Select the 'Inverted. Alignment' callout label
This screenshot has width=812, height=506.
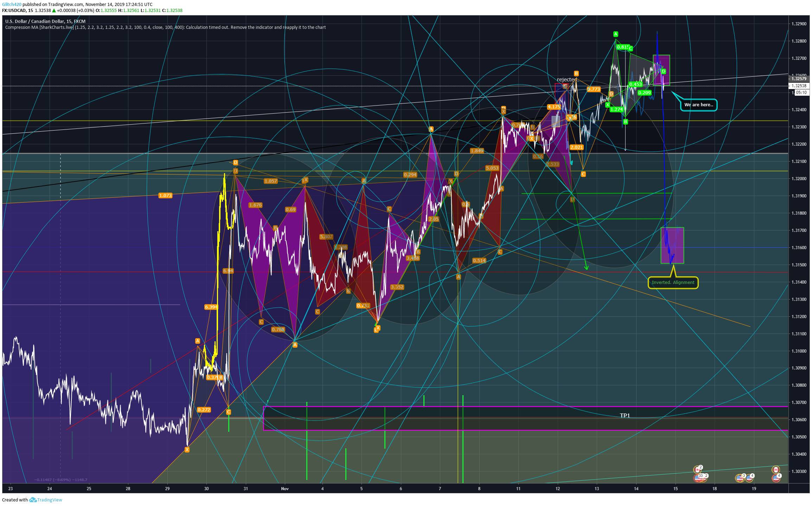(x=673, y=283)
